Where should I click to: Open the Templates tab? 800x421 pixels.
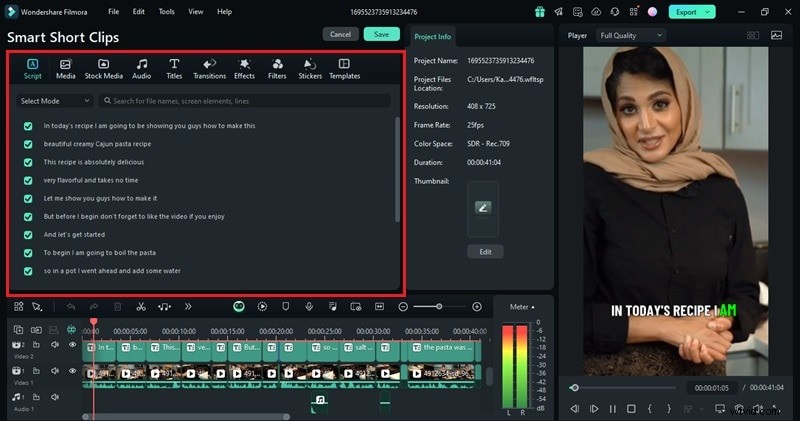[344, 69]
